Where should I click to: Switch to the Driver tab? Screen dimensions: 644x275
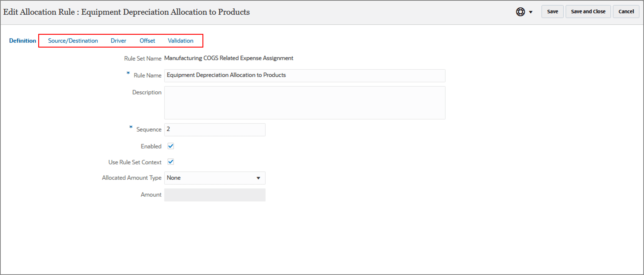point(118,41)
